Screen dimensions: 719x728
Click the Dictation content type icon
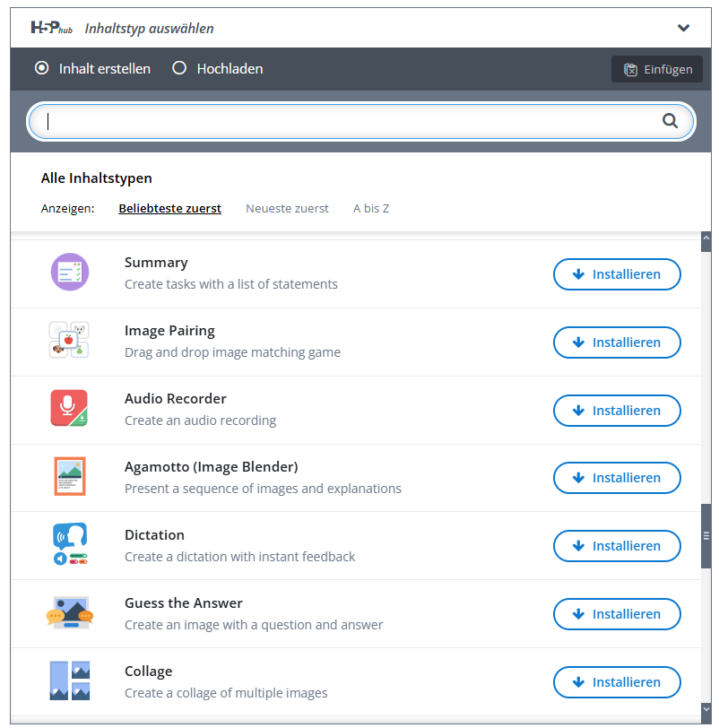[70, 544]
